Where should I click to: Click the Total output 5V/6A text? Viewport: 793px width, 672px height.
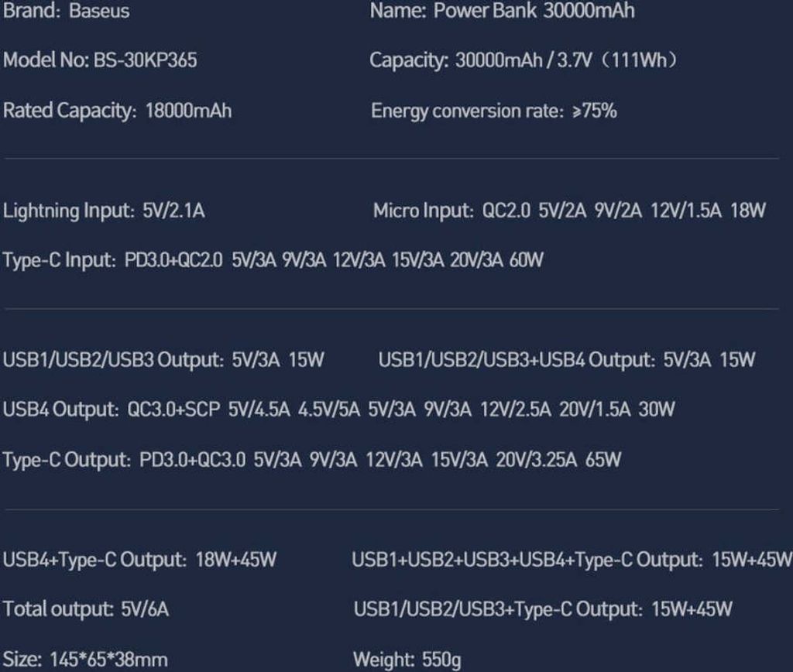point(85,609)
